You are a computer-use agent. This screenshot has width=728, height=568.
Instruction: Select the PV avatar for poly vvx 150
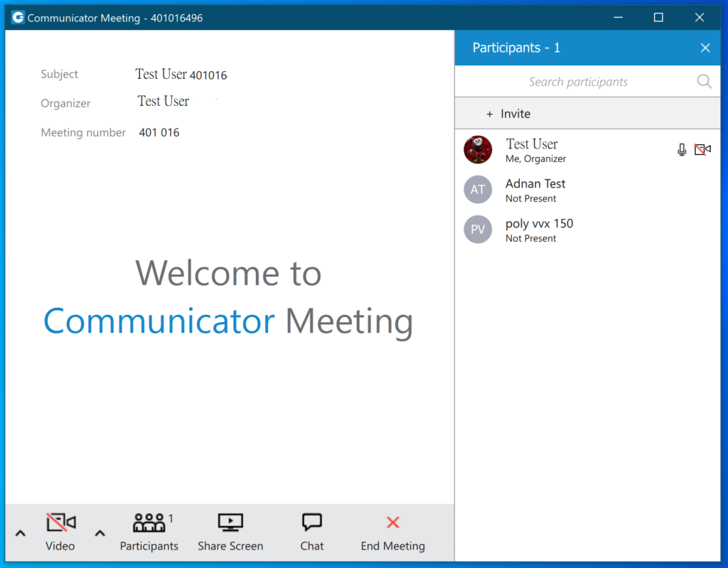tap(478, 230)
